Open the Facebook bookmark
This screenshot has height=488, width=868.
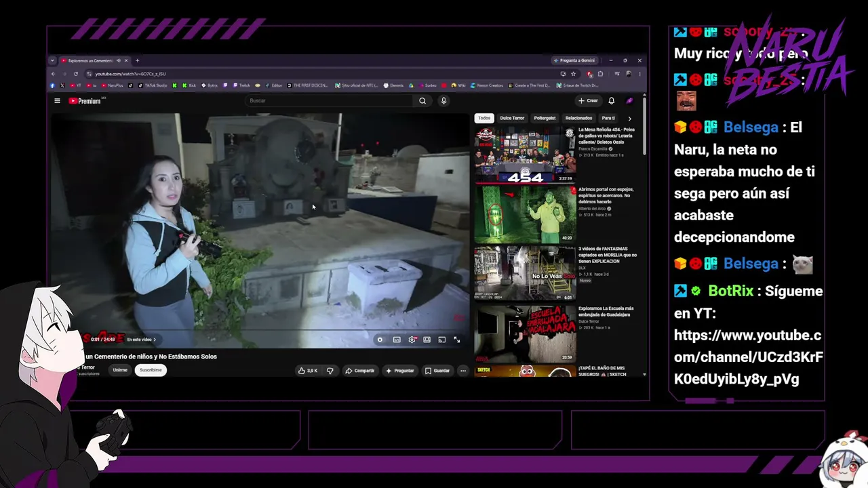pos(52,85)
